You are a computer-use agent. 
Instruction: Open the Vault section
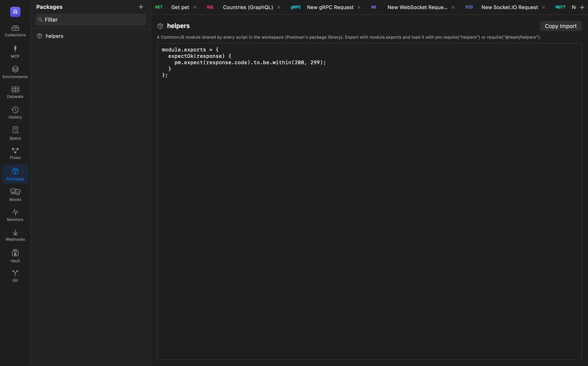(x=15, y=256)
